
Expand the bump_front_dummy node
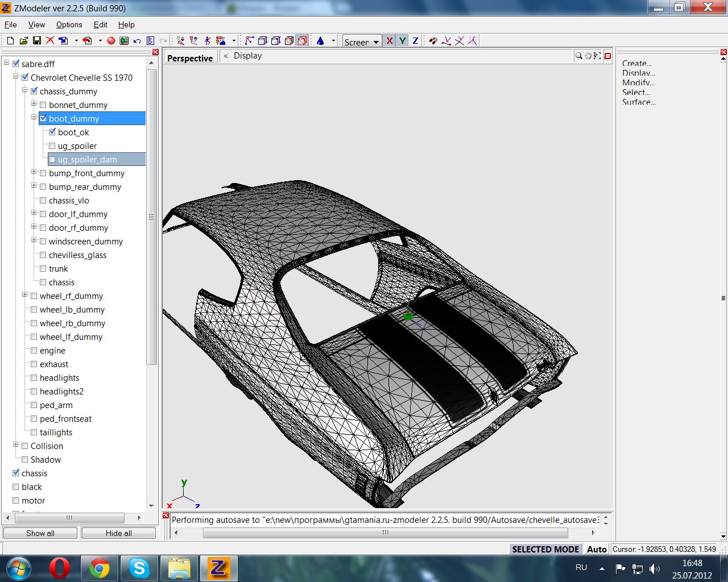(x=34, y=172)
